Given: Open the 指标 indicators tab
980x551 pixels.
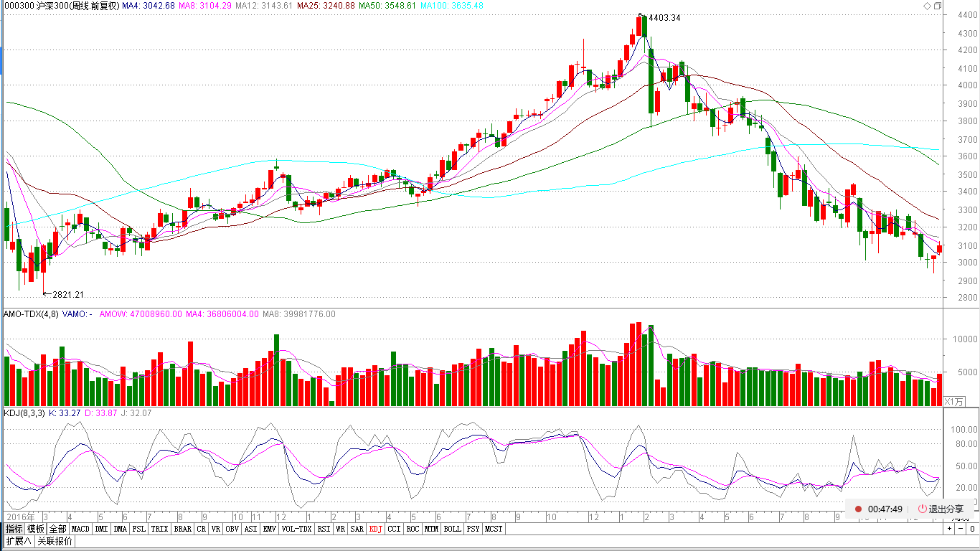Looking at the screenshot, I should click(14, 529).
